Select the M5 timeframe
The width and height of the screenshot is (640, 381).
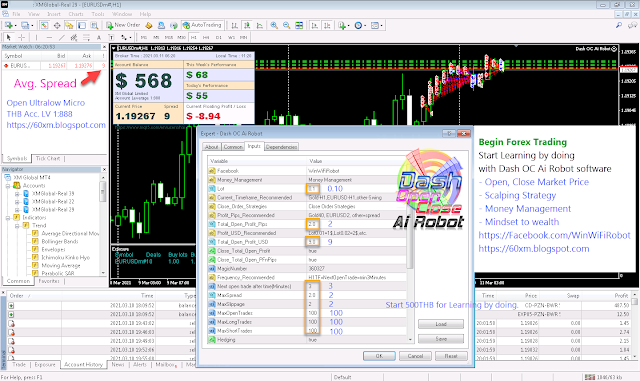click(156, 37)
